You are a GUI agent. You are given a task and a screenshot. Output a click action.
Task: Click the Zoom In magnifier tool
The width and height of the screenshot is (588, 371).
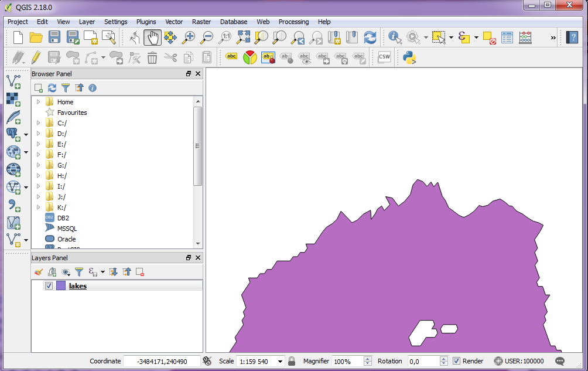[x=188, y=38]
